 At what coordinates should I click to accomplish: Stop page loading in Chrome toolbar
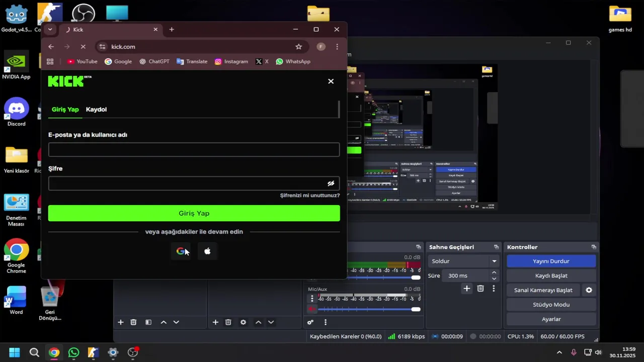tap(83, 47)
